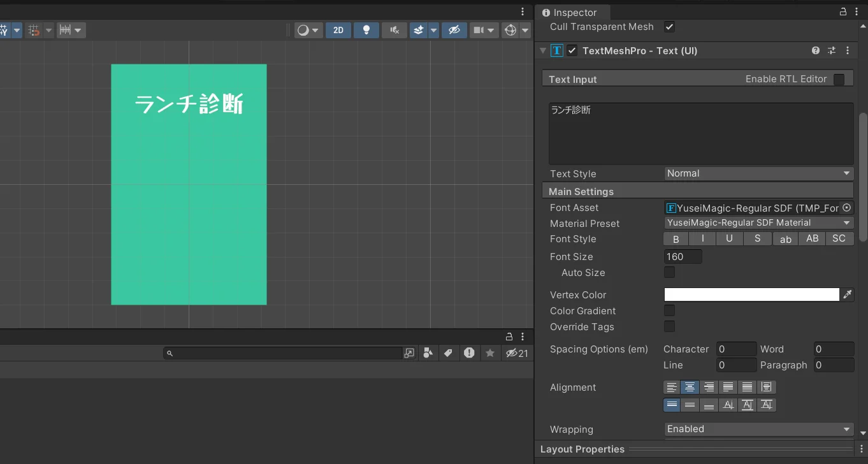This screenshot has height=464, width=868.
Task: Set vertical alignment to Top
Action: (672, 405)
